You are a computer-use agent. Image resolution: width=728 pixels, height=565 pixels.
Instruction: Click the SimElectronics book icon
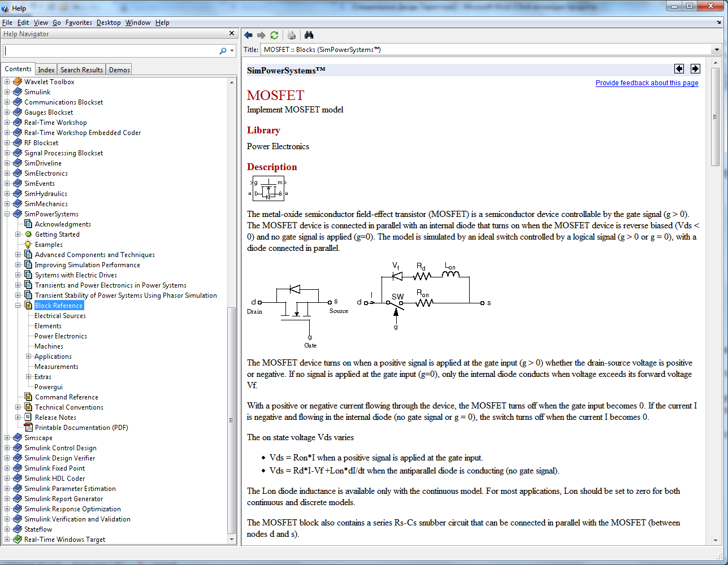point(18,173)
